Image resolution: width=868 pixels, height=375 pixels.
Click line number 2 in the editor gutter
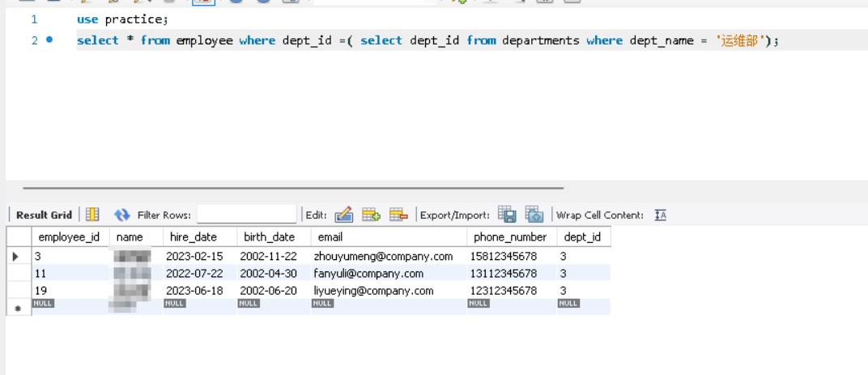tap(34, 40)
